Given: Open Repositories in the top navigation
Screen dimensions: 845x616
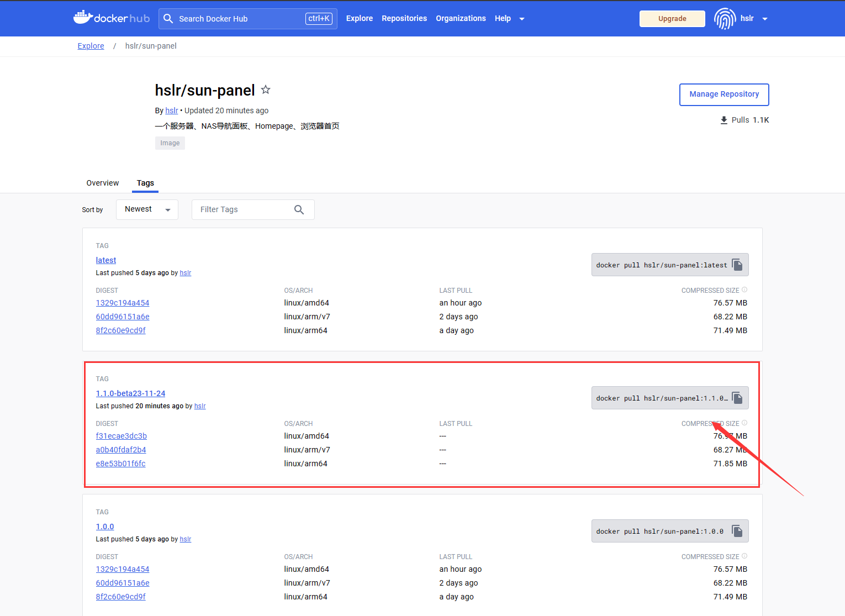Looking at the screenshot, I should click(404, 18).
